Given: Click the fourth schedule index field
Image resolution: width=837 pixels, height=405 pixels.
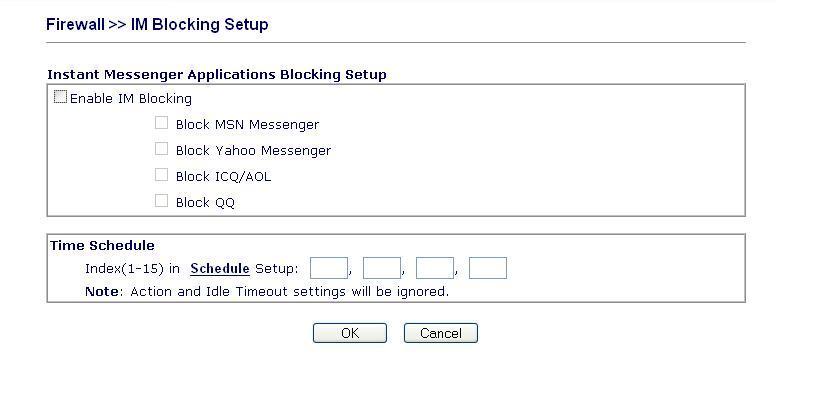Looking at the screenshot, I should point(487,268).
